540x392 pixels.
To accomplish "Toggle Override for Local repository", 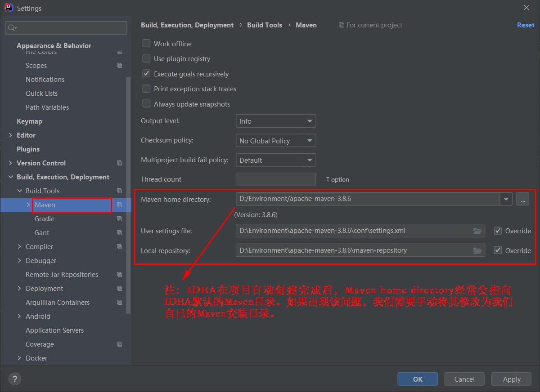I will point(498,250).
